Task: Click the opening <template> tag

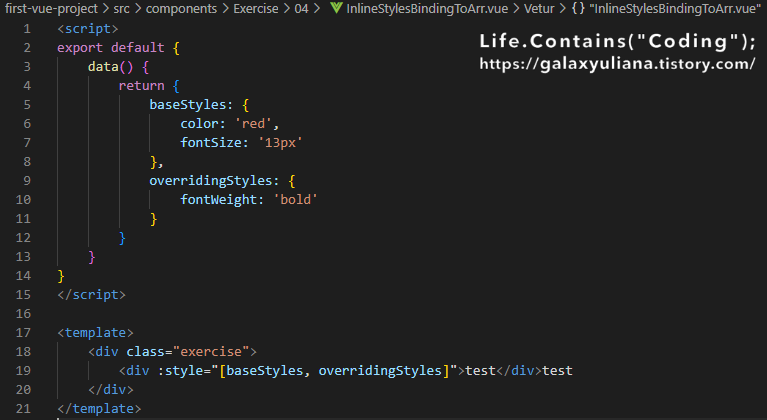Action: [95, 333]
